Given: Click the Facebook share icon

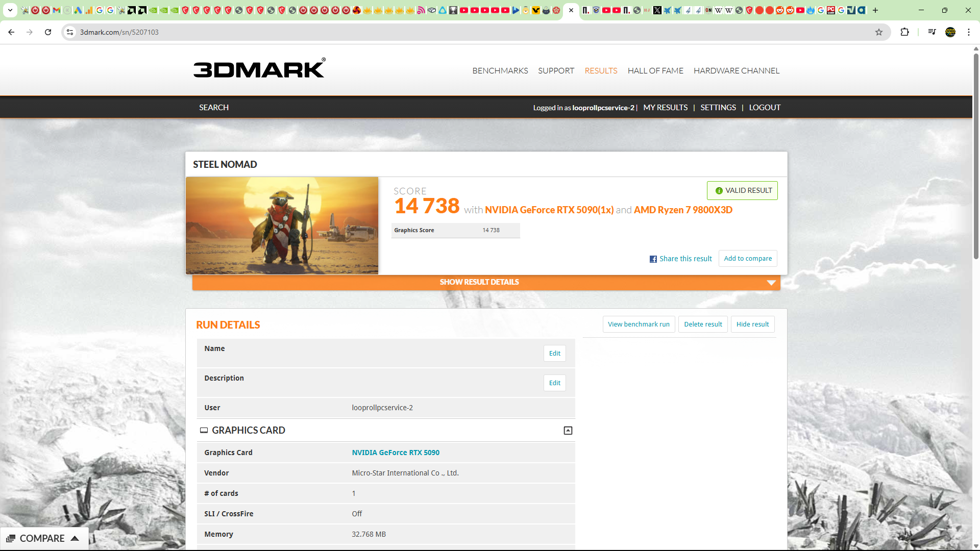Looking at the screenshot, I should [653, 259].
